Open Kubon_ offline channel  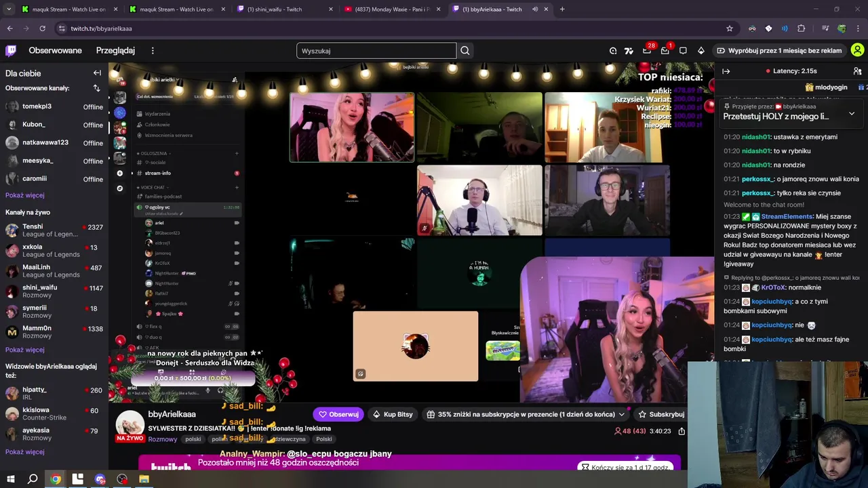pos(54,125)
